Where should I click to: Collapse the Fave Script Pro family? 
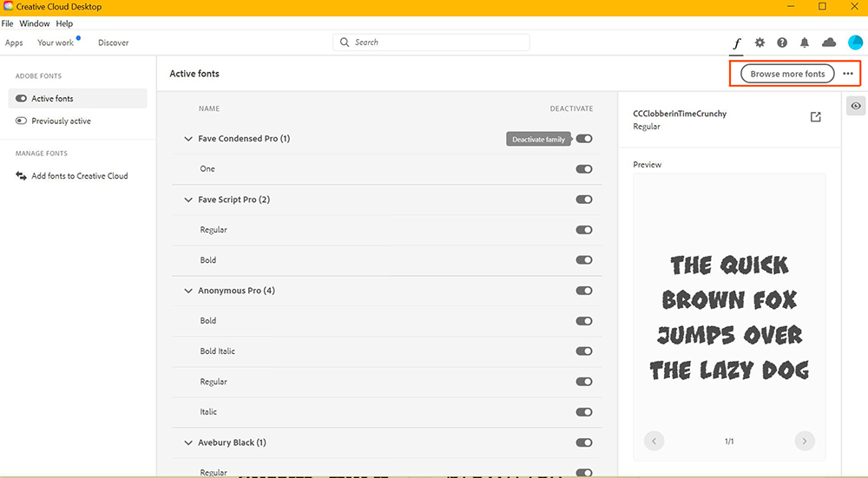point(188,200)
